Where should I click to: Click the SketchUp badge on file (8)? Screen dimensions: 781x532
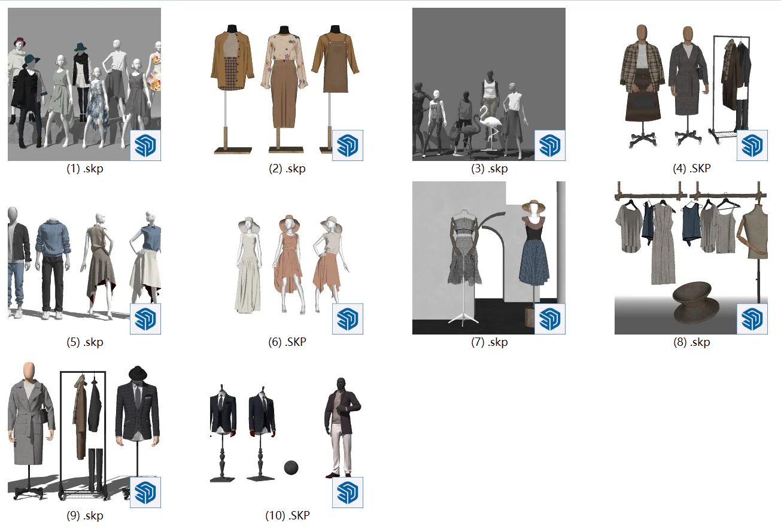[753, 318]
